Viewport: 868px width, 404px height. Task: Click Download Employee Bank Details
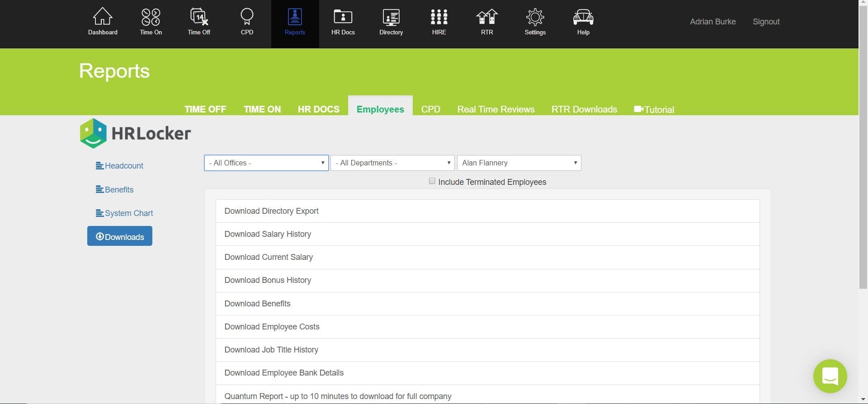[487, 373]
